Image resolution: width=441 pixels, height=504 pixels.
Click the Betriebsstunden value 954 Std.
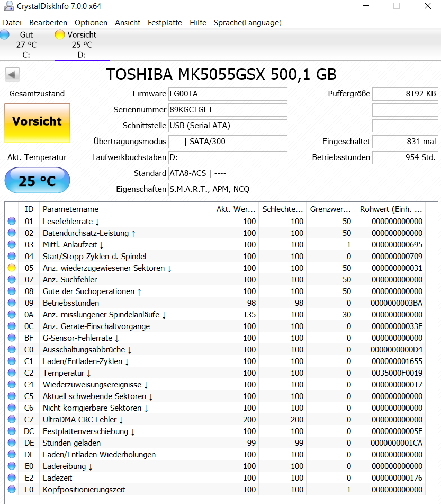405,157
